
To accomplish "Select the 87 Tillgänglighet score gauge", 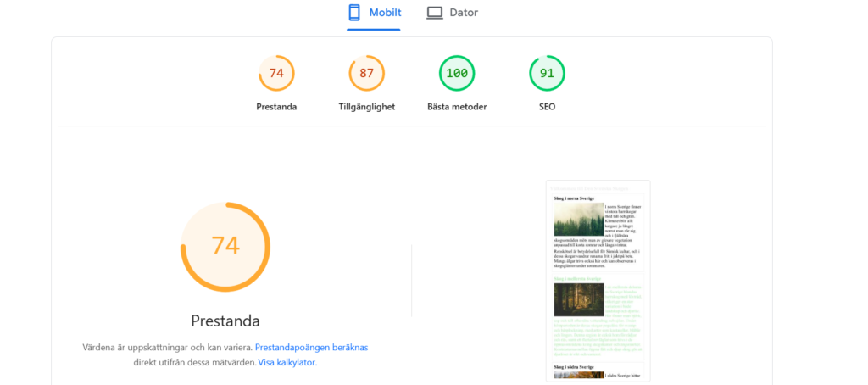I will click(366, 73).
